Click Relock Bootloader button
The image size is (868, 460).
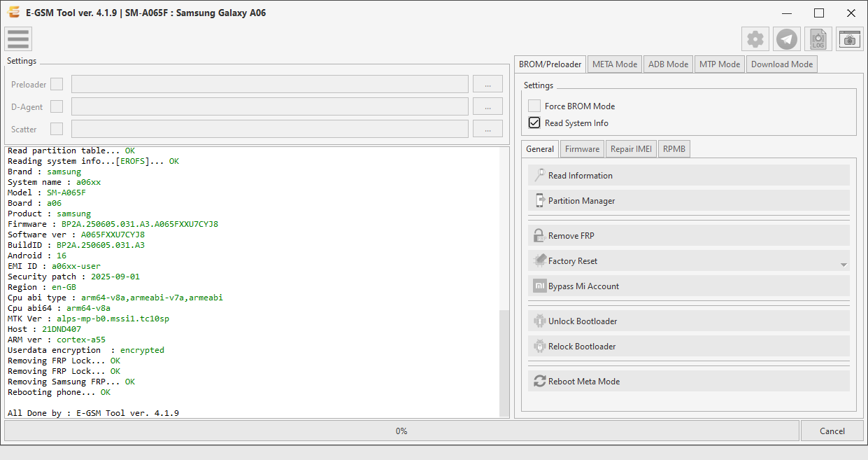[689, 346]
